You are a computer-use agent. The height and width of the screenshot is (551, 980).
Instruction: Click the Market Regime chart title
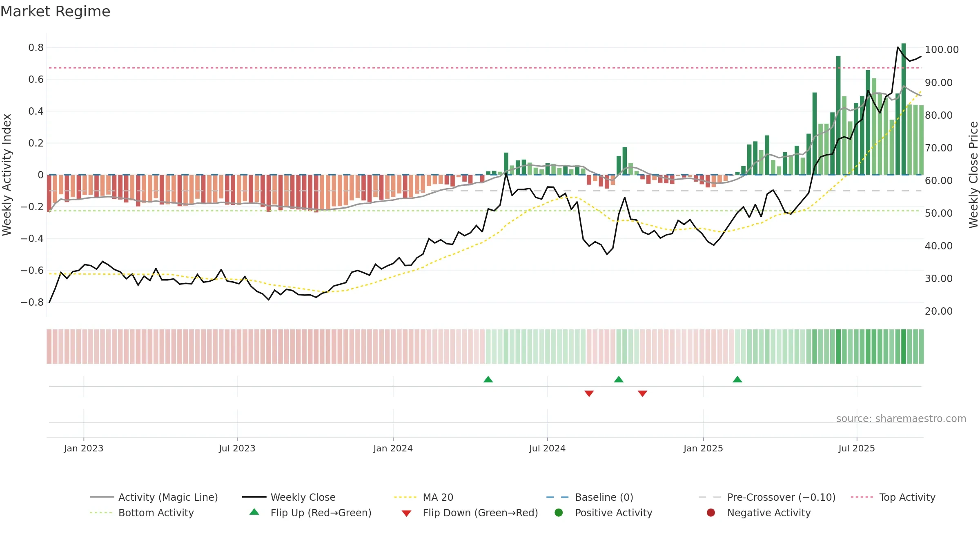point(55,11)
